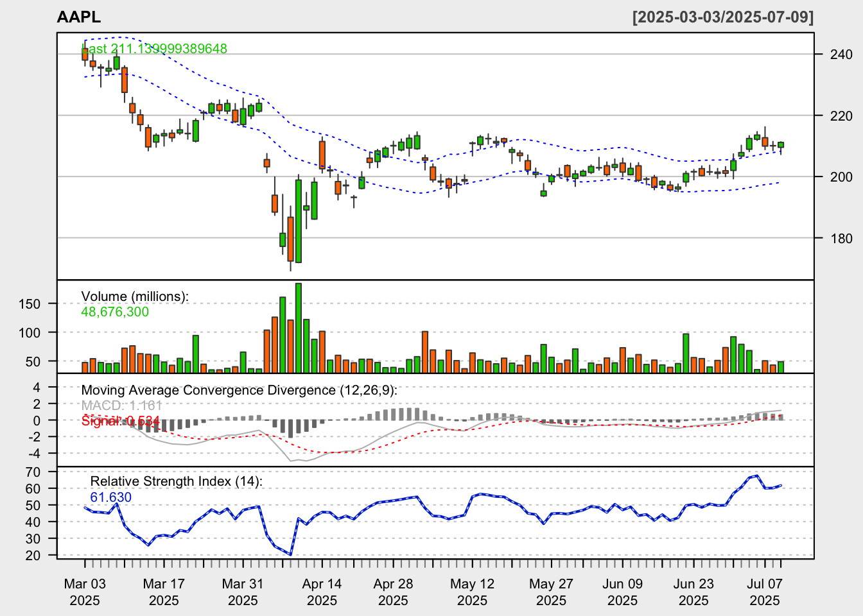Click the Mar 03 2025 date label
This screenshot has height=616, width=863.
click(x=85, y=592)
